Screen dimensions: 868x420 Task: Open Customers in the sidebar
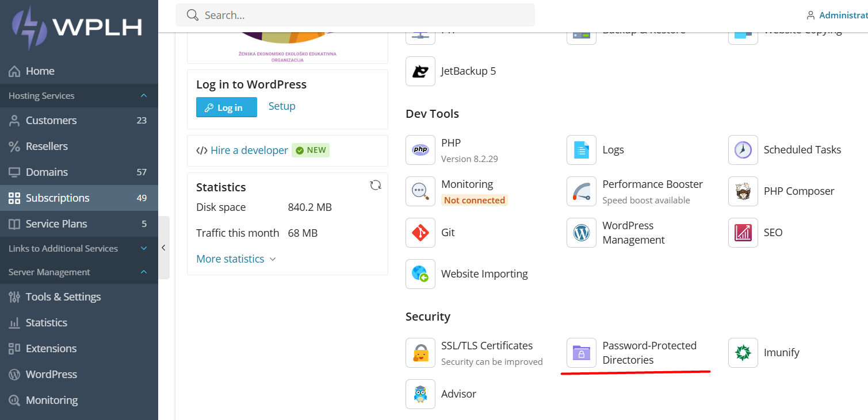pos(79,121)
